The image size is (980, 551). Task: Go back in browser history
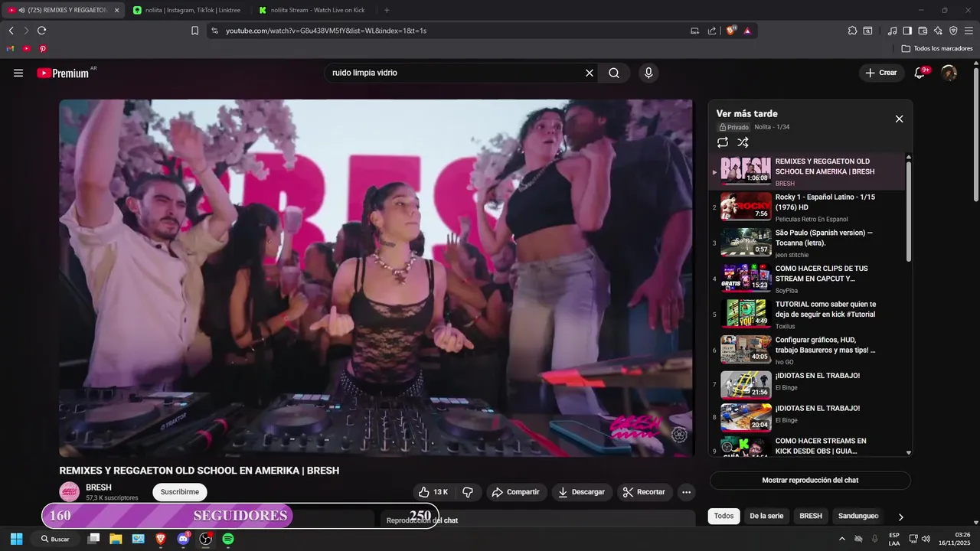(x=11, y=31)
